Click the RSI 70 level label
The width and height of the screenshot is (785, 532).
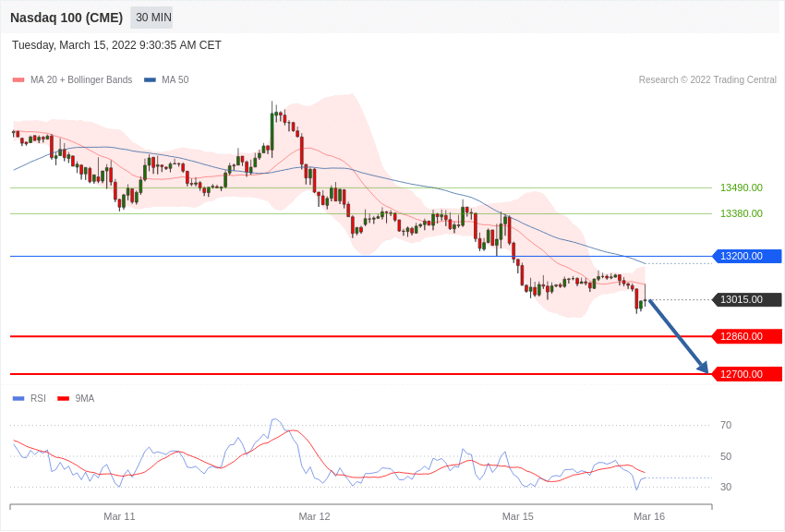[x=726, y=425]
